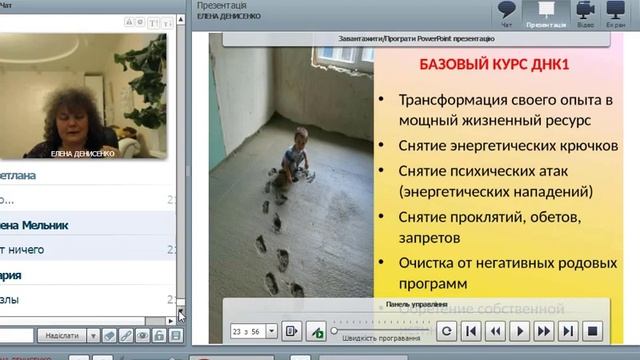Click the save diskette icon in chat toolbar

176,336
